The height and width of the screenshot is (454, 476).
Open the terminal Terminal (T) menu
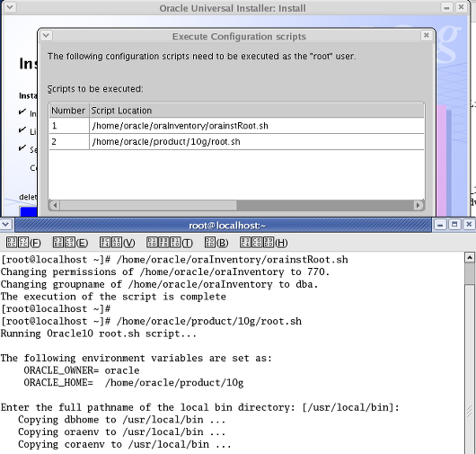tap(170, 243)
